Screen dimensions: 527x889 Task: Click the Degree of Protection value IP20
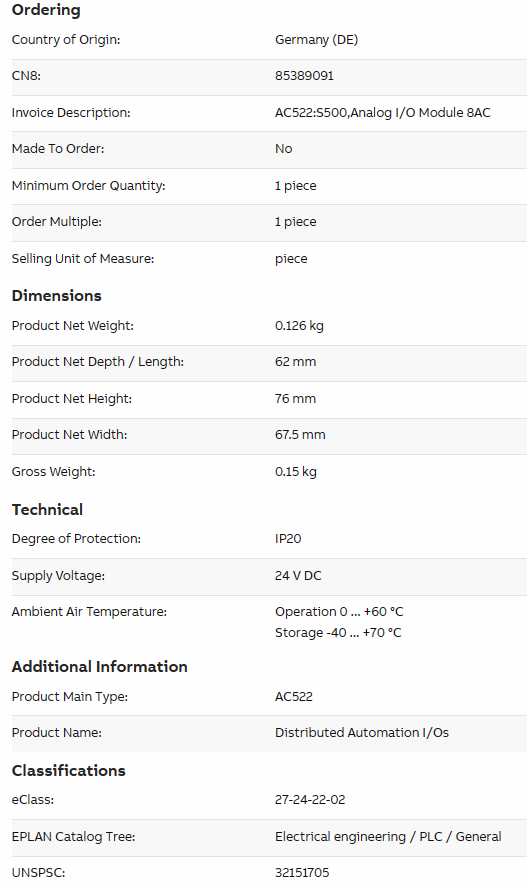288,539
